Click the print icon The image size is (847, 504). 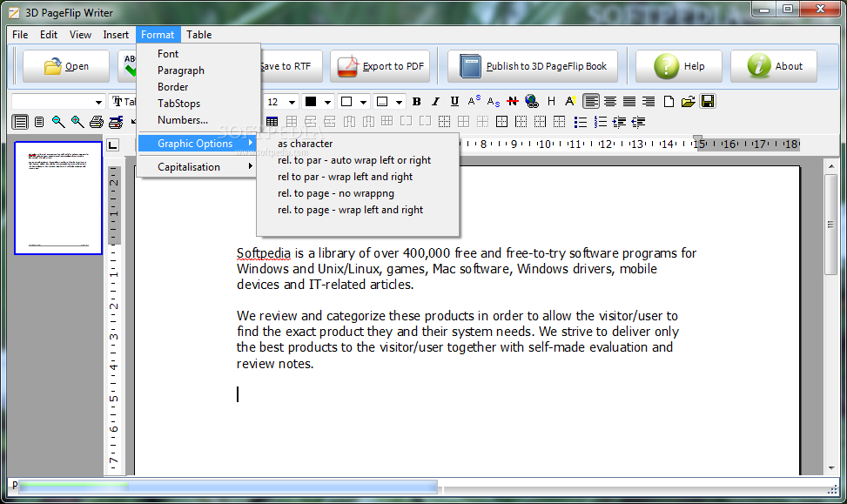click(97, 122)
